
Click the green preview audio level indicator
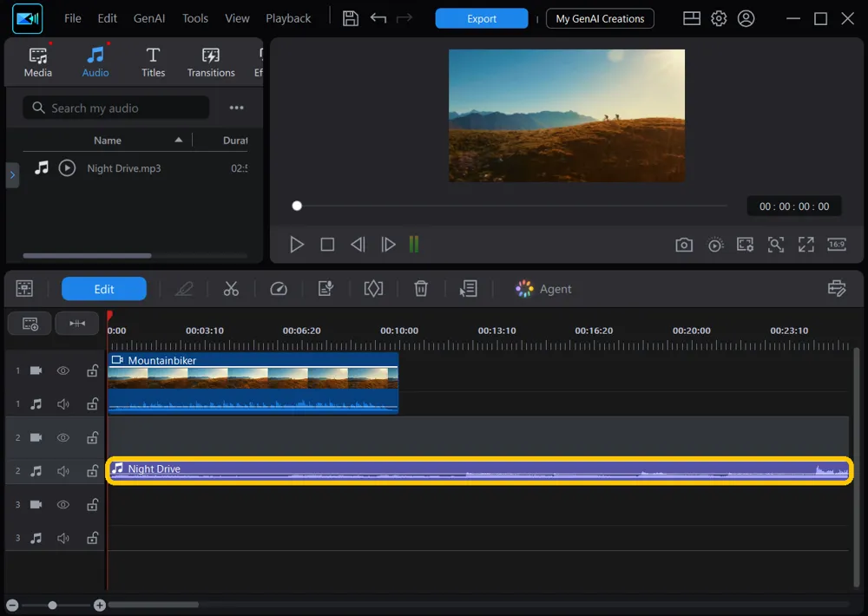click(x=413, y=244)
